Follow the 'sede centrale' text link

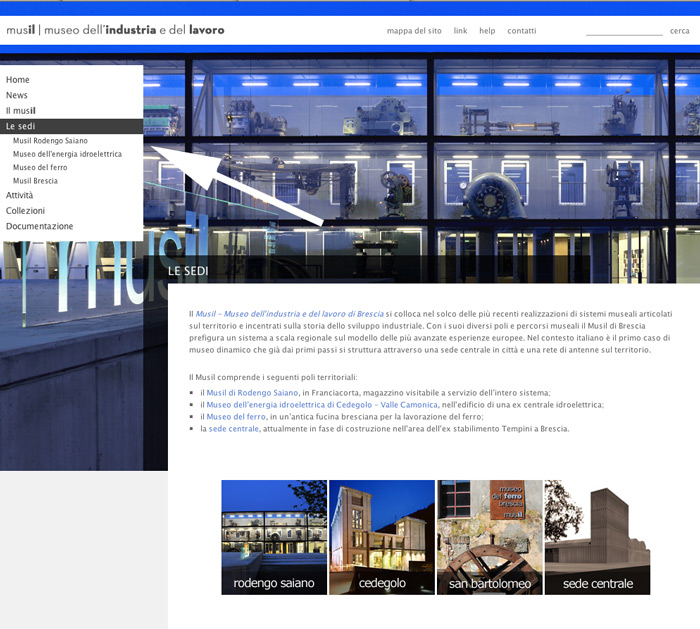click(x=233, y=429)
